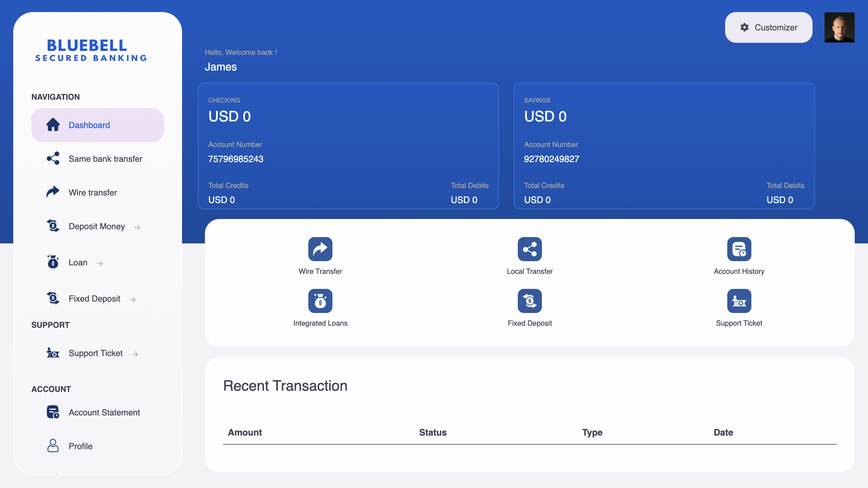Open the Support Ticket quick-action icon
This screenshot has width=868, height=488.
click(x=739, y=301)
